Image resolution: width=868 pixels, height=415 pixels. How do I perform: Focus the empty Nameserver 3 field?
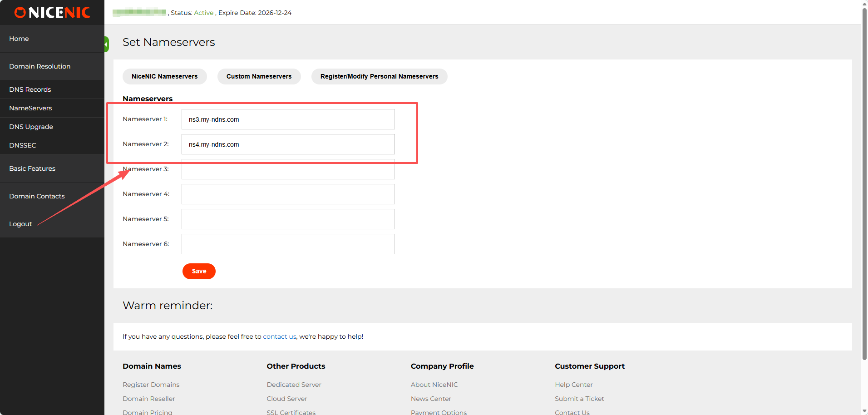pyautogui.click(x=288, y=170)
